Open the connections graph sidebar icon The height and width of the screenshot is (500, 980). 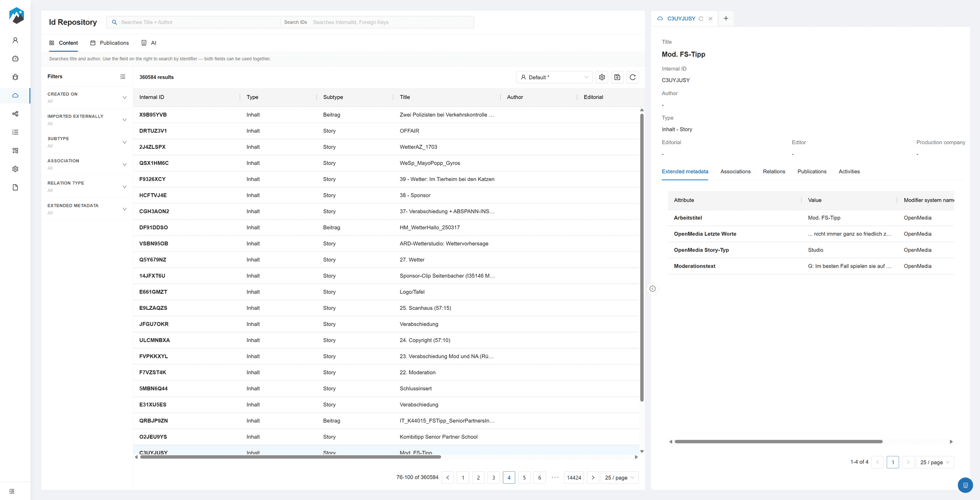[x=15, y=114]
